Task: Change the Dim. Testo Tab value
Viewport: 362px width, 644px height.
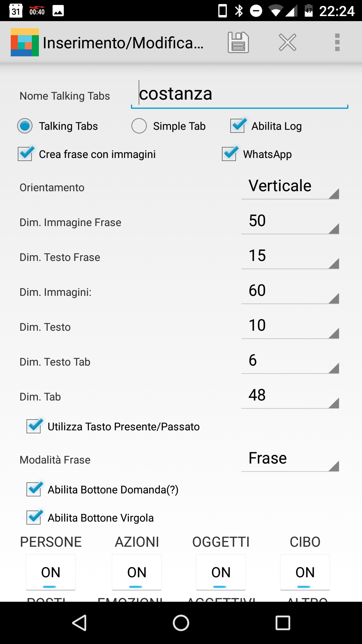Action: click(x=290, y=361)
